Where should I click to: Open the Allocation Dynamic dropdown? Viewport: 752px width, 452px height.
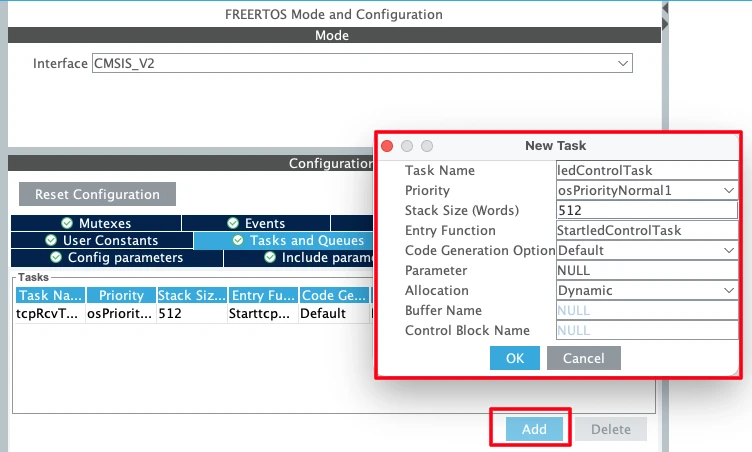[647, 290]
